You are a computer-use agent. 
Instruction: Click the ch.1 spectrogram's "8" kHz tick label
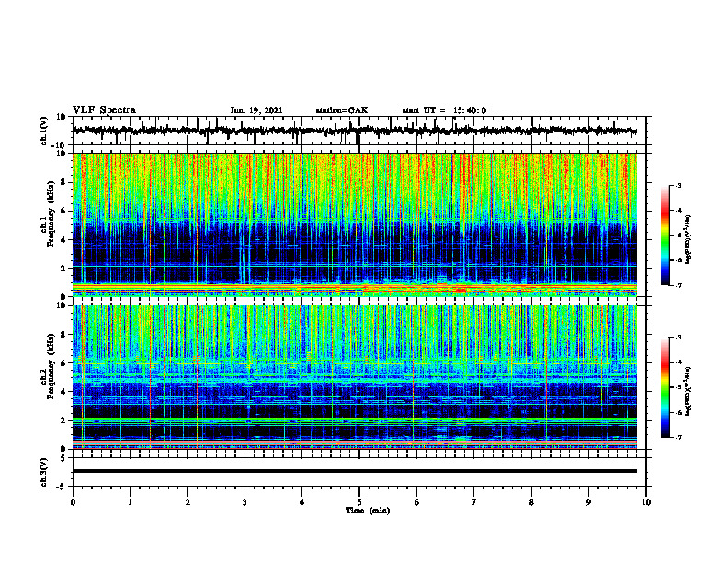click(63, 182)
